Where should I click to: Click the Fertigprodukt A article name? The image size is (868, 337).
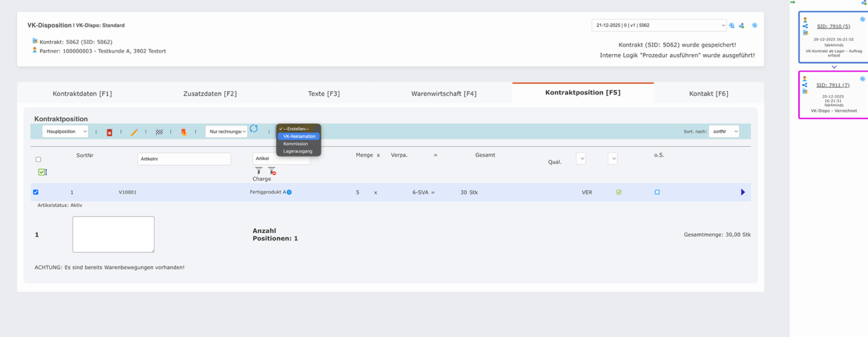pos(267,192)
